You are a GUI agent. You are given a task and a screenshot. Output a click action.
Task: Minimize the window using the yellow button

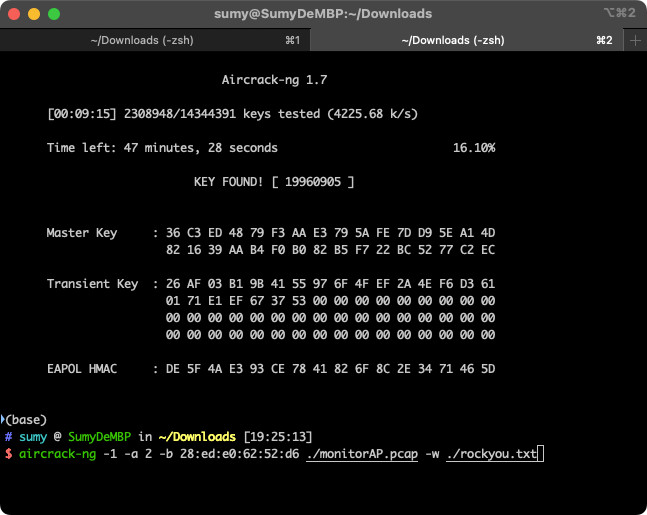click(x=34, y=14)
